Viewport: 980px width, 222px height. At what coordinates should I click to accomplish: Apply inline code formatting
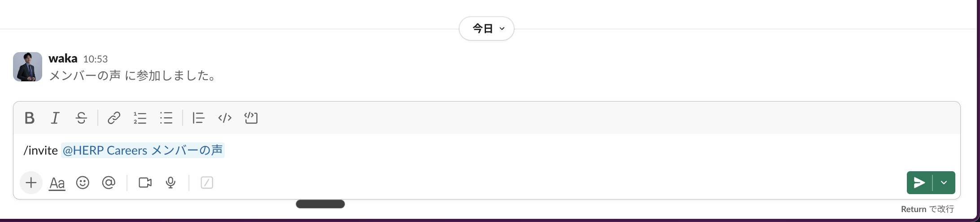click(225, 118)
